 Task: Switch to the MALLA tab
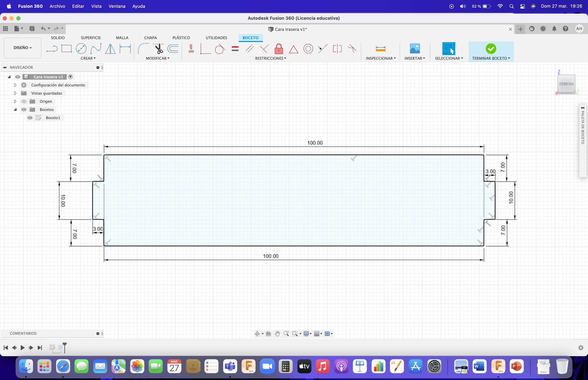122,38
